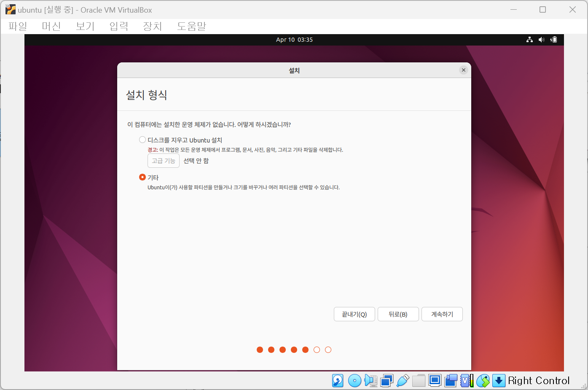Click the audio speaker and microphone status icon
Viewport: 588px width, 390px height.
pyautogui.click(x=371, y=381)
